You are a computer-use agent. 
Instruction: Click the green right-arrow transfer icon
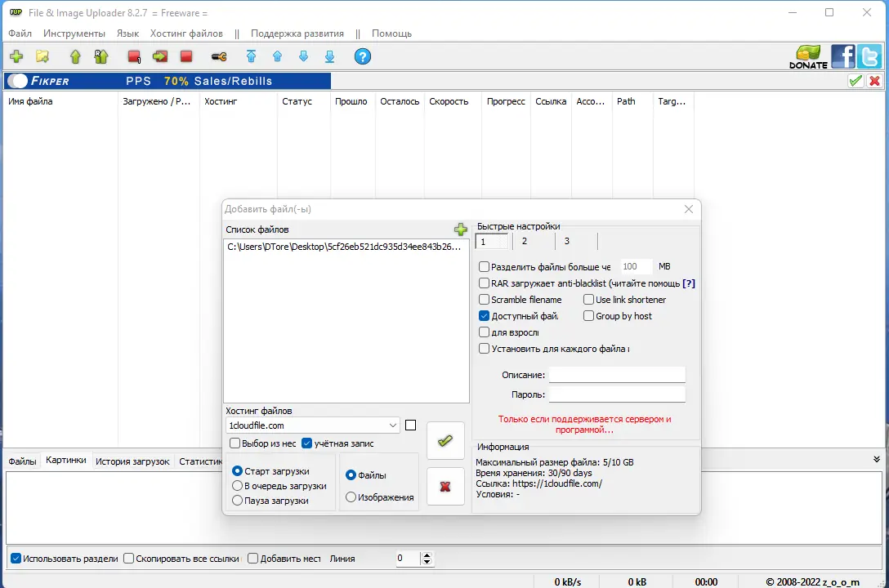click(x=160, y=56)
